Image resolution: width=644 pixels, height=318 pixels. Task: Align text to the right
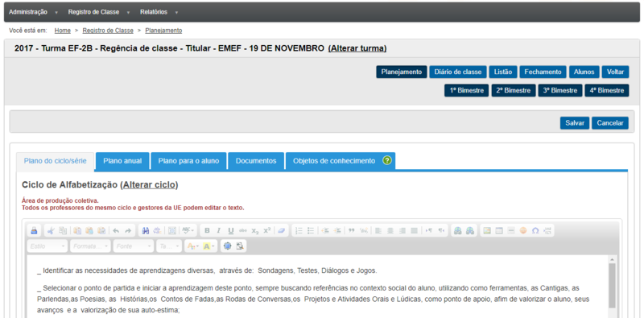[x=402, y=230]
